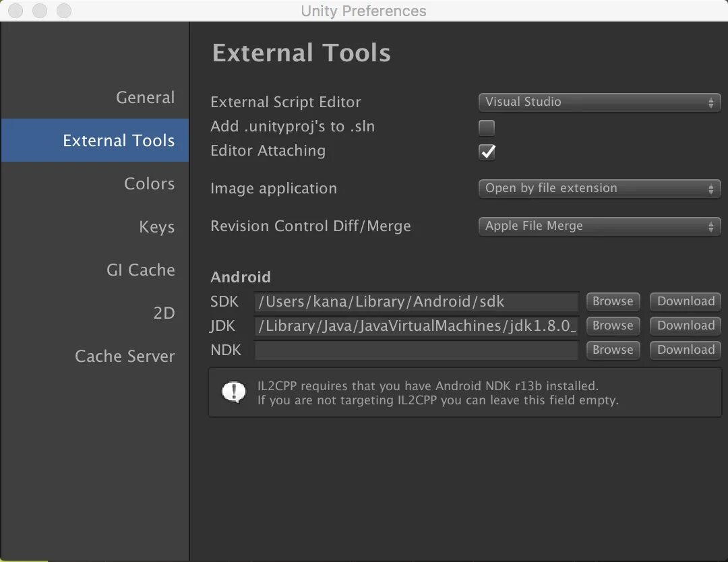Image resolution: width=728 pixels, height=562 pixels.
Task: Browse for the Android SDK path
Action: (613, 301)
